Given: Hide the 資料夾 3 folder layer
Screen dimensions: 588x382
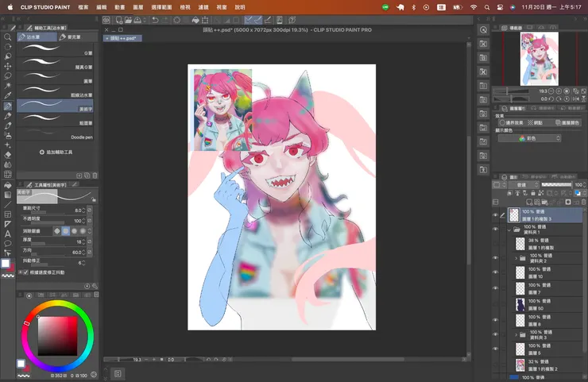Looking at the screenshot, I should coord(495,335).
